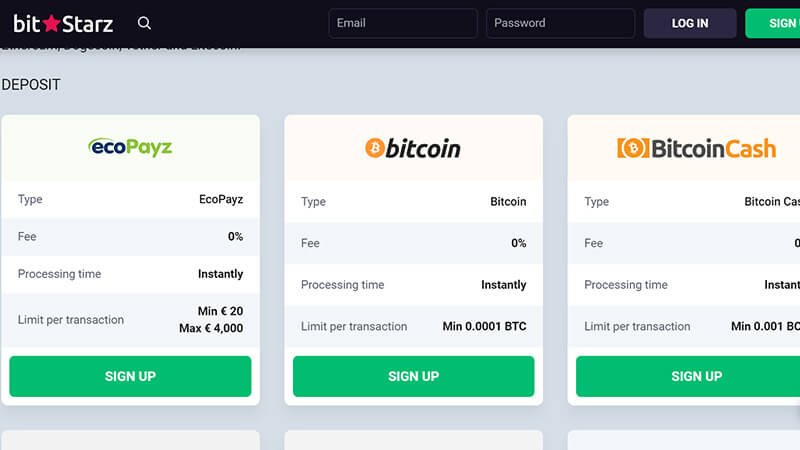This screenshot has height=450, width=800.
Task: Focus the Password input field
Action: (x=560, y=23)
